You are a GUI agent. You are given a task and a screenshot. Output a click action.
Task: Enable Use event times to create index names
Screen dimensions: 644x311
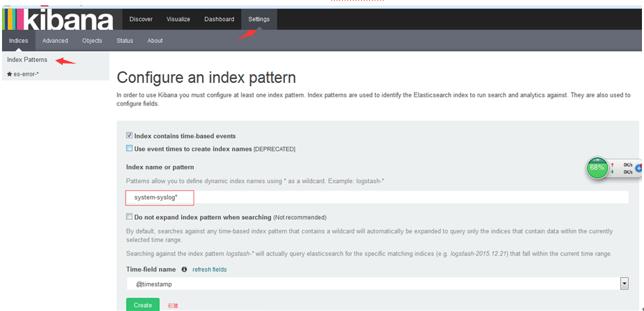(129, 148)
